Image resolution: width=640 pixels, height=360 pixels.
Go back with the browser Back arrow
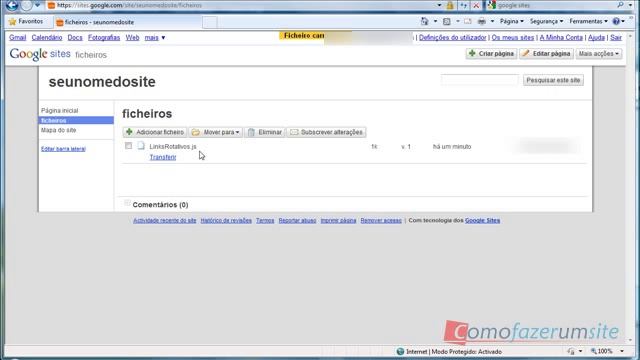point(11,5)
